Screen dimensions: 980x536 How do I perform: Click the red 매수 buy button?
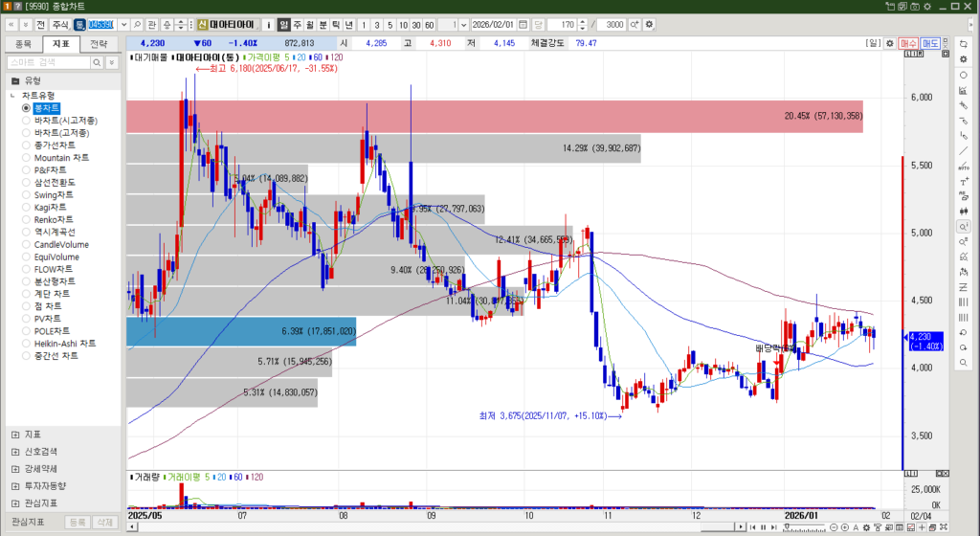[907, 43]
